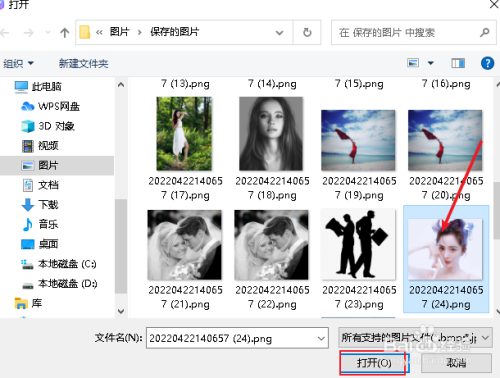Image resolution: width=500 pixels, height=378 pixels.
Task: Click the folder icon in address bar
Action: [x=85, y=32]
